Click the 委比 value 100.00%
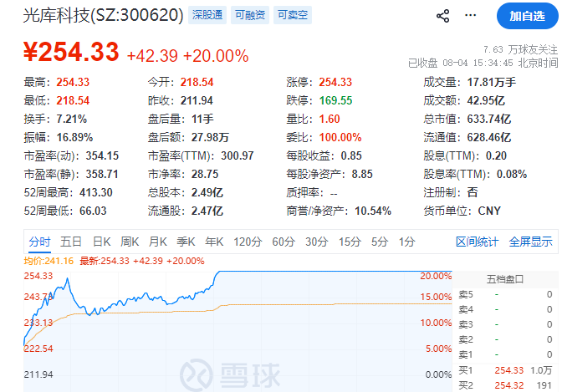The height and width of the screenshot is (392, 562). (x=340, y=137)
